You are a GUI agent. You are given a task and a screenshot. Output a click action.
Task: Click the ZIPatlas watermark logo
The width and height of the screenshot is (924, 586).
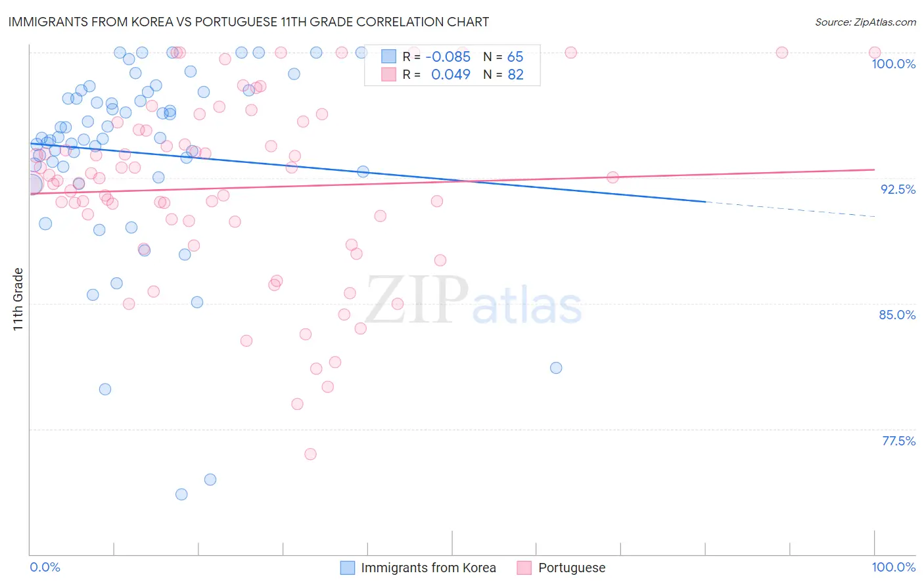click(x=474, y=302)
